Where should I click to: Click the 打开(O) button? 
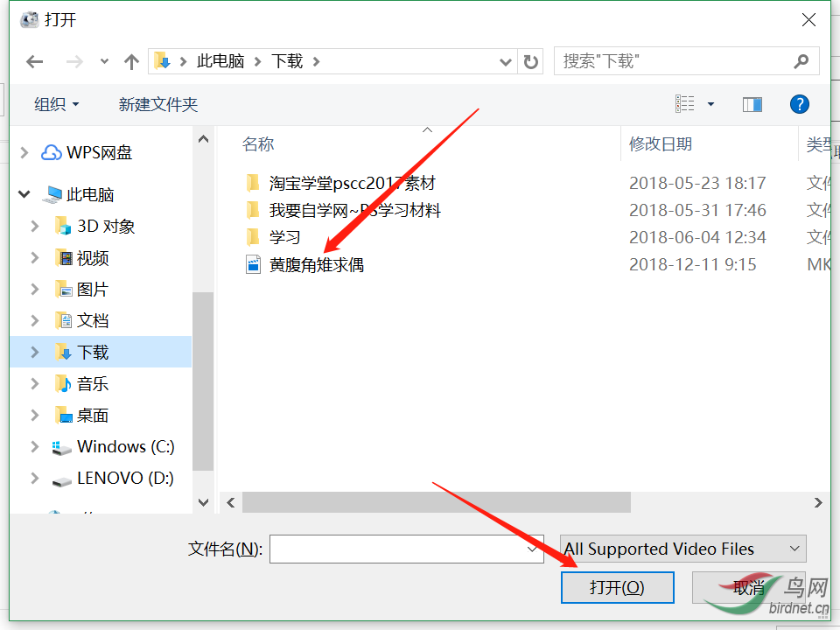[617, 588]
